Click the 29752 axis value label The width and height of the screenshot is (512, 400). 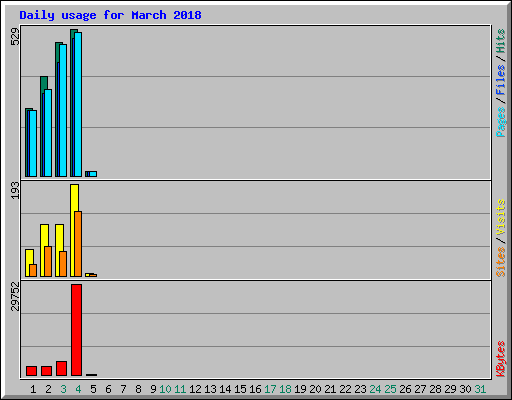point(15,296)
